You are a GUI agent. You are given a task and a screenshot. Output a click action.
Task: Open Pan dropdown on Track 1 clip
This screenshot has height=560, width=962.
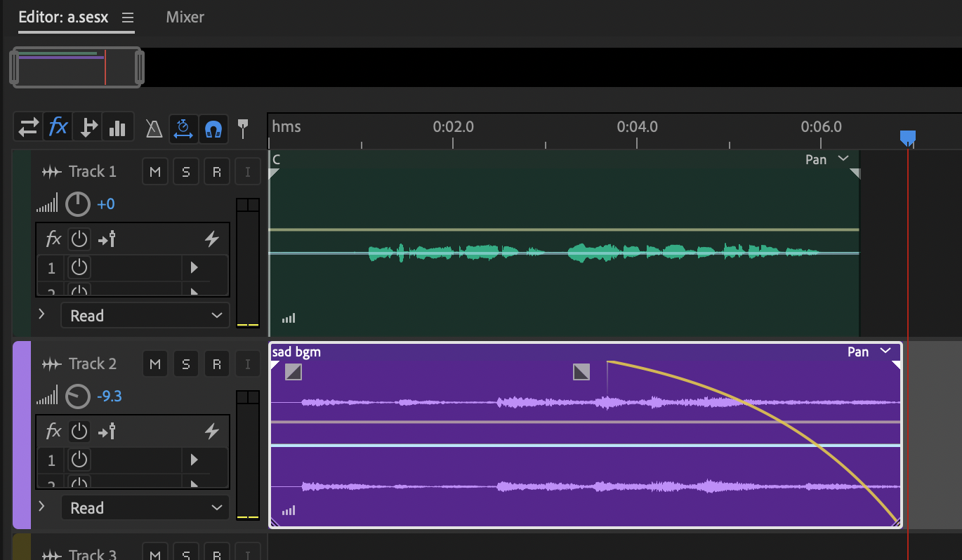828,159
